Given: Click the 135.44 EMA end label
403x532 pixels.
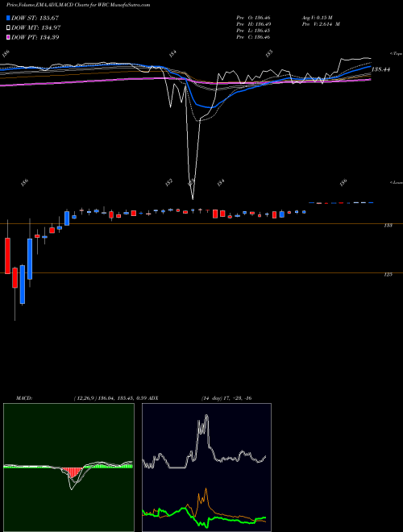Looking at the screenshot, I should coord(381,69).
